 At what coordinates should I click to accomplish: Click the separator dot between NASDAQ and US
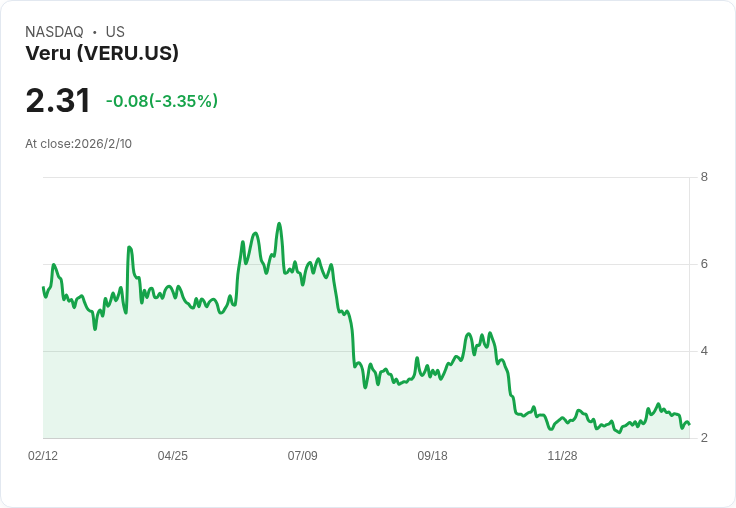94,32
